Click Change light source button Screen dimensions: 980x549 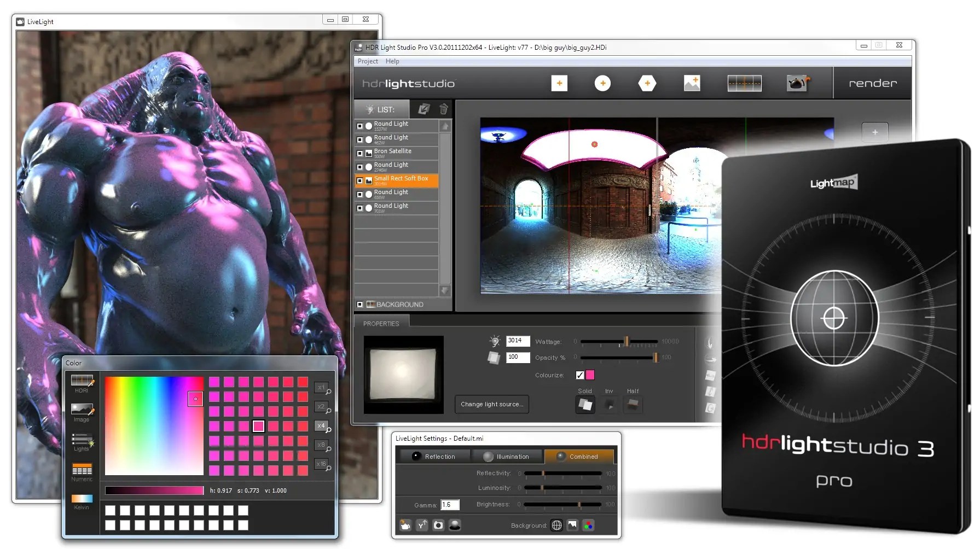coord(492,404)
